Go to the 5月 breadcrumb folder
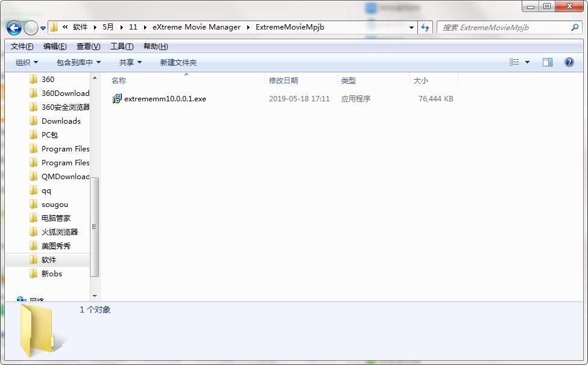Image resolution: width=588 pixels, height=365 pixels. [x=108, y=27]
